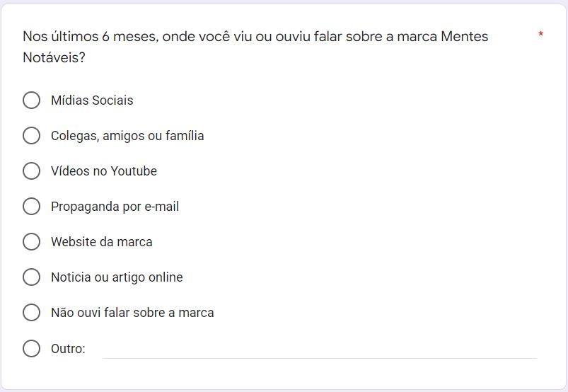568x392 pixels.
Task: Check the Noticia ou artigo online radio circle
Action: [32, 277]
